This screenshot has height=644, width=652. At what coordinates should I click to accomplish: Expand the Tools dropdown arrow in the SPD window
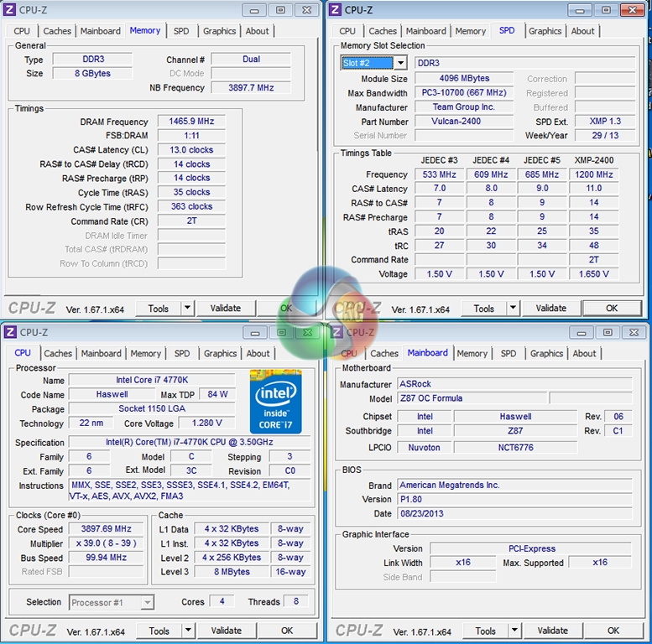(512, 309)
